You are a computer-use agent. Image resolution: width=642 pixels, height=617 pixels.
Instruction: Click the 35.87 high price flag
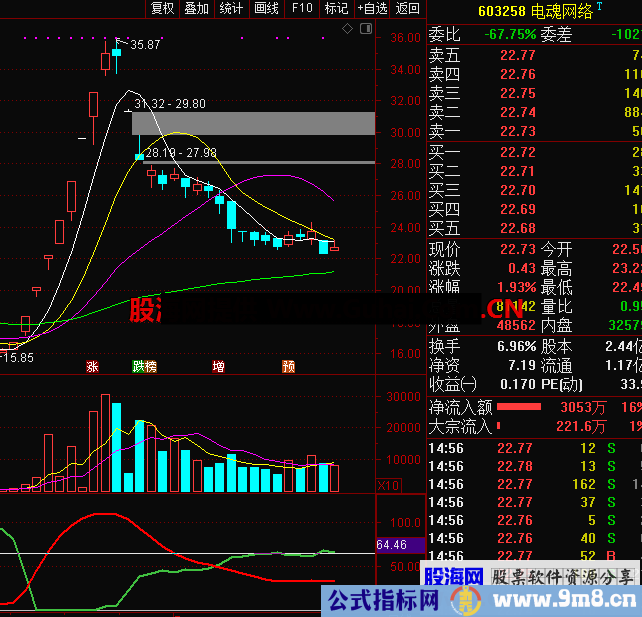click(x=144, y=45)
